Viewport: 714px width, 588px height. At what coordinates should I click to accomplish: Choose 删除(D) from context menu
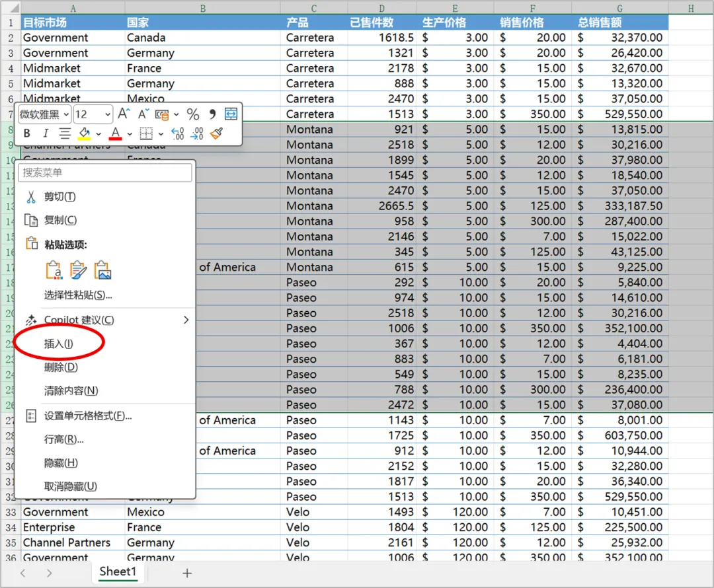(104, 367)
